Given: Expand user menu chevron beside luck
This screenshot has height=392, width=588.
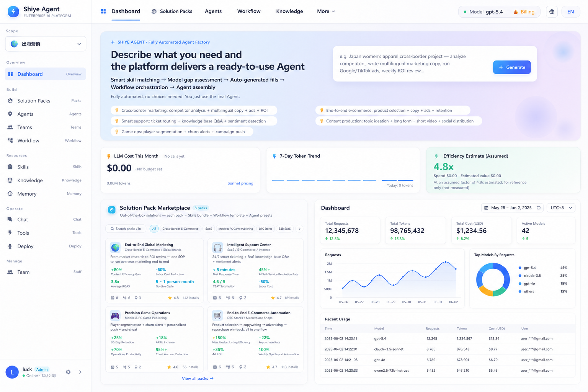Looking at the screenshot, I should (80, 372).
